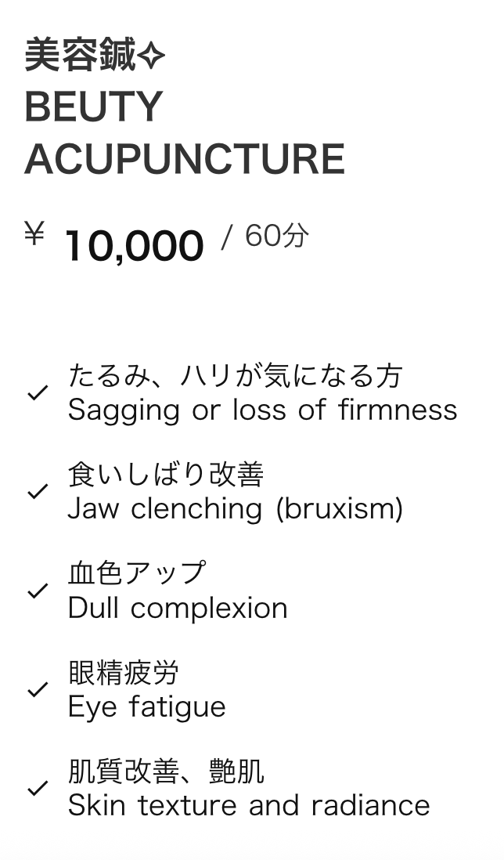Click the Jaw clenching (bruxism) text
Viewport: 504px width, 860px height.
point(236,510)
